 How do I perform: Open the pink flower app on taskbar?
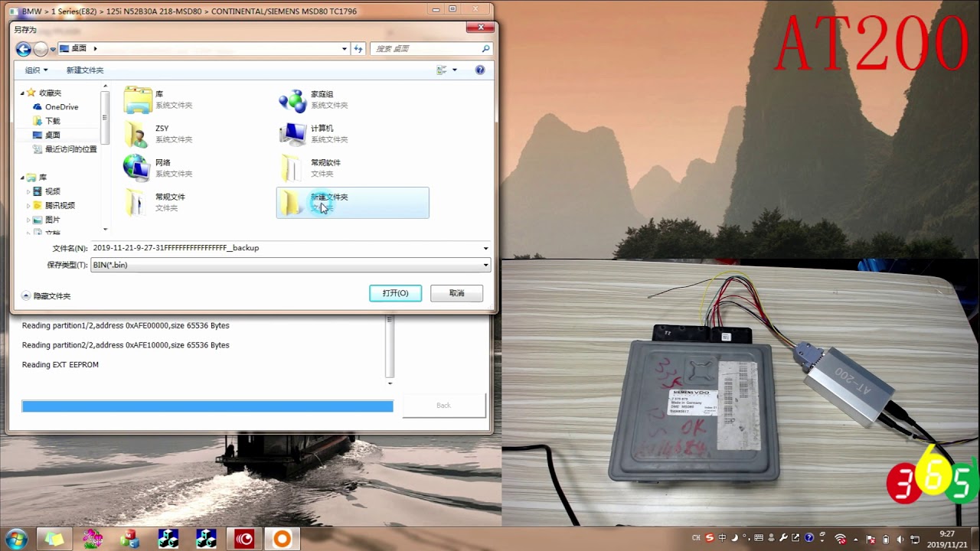tap(93, 539)
